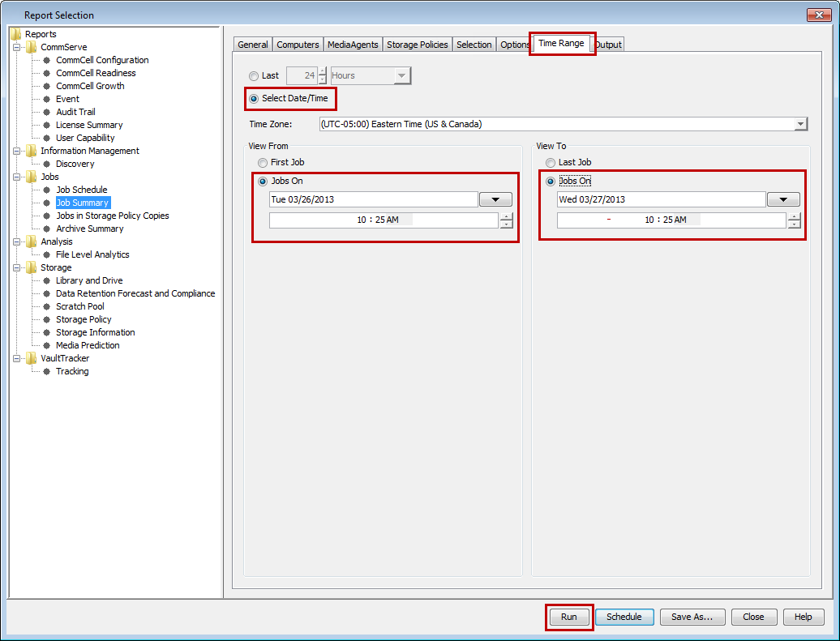Click the bullet icon beside Scratch Pool
The width and height of the screenshot is (840, 641).
[x=46, y=306]
